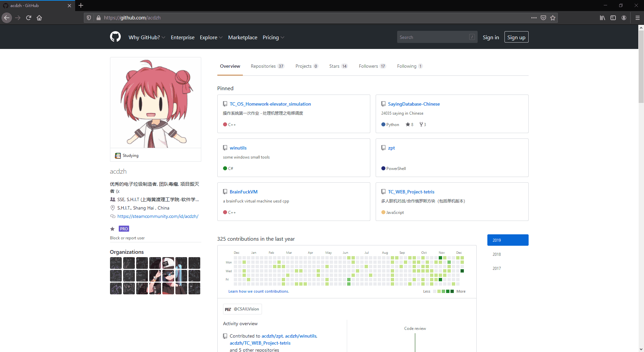Go to the browser home page icon

pos(39,18)
